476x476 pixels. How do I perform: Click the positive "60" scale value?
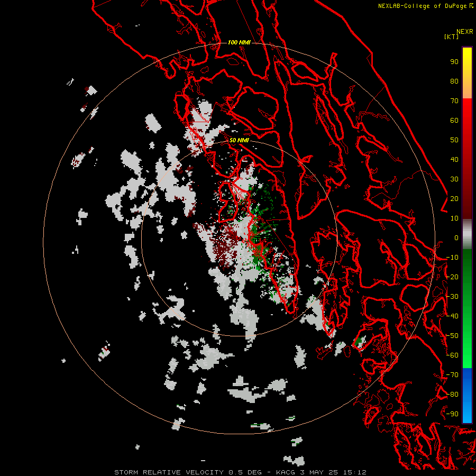coord(454,120)
